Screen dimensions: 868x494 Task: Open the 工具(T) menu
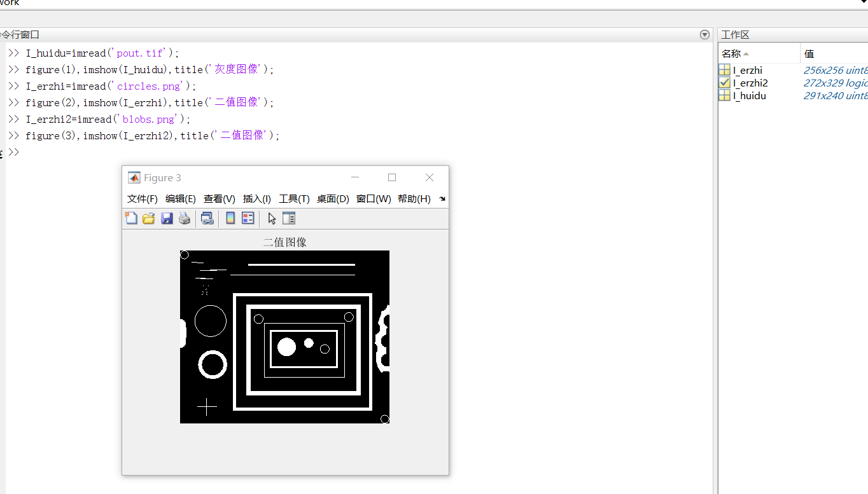tap(294, 198)
